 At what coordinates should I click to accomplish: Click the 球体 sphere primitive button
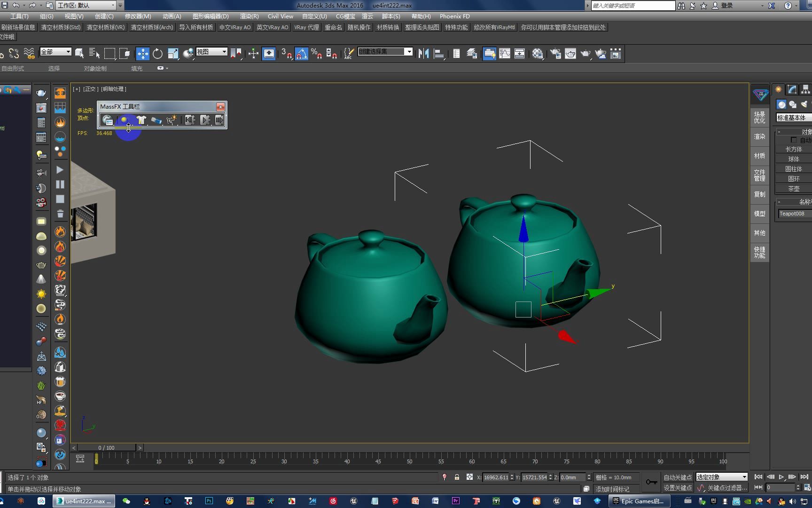[794, 159]
